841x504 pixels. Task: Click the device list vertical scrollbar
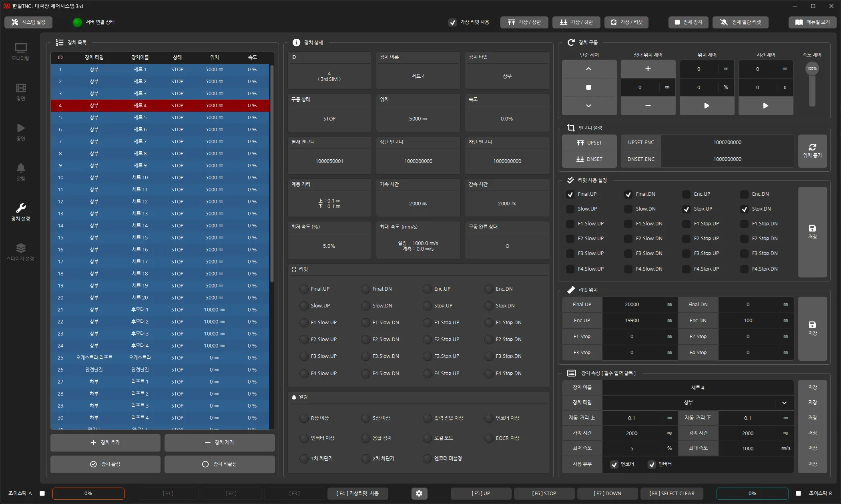(272, 174)
